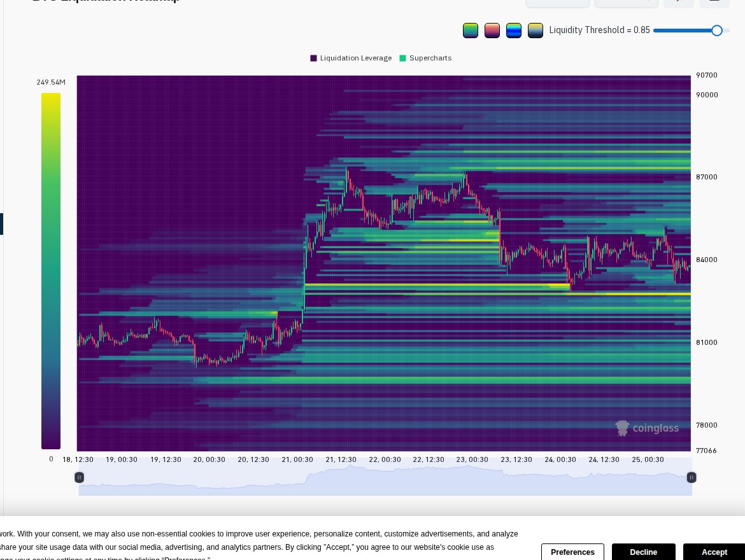This screenshot has width=745, height=560.
Task: Select the green-purple viridis color scheme swatch
Action: coord(471,31)
